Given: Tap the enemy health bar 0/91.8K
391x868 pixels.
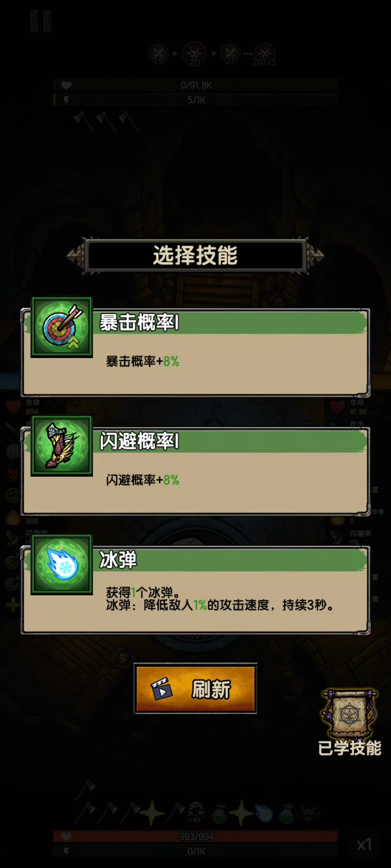Looking at the screenshot, I should pos(196,85).
